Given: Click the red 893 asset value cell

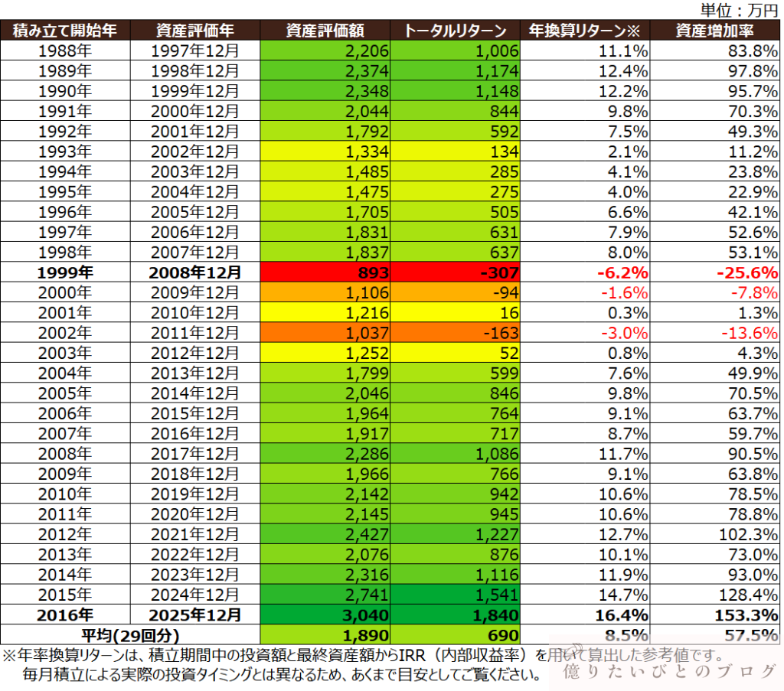Looking at the screenshot, I should click(325, 272).
